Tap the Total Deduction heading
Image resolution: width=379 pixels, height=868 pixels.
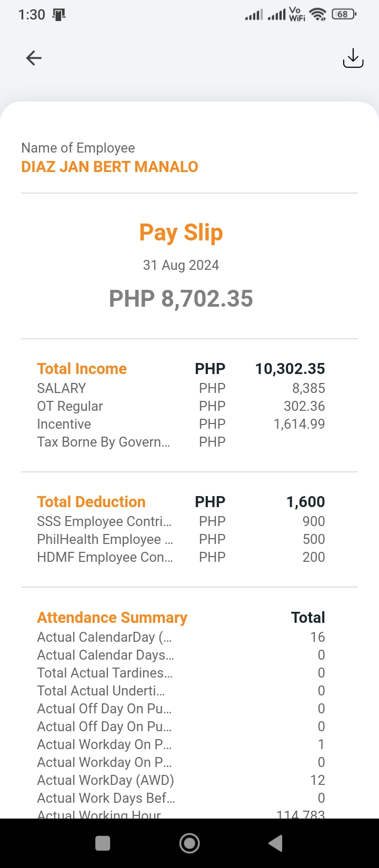coord(91,502)
